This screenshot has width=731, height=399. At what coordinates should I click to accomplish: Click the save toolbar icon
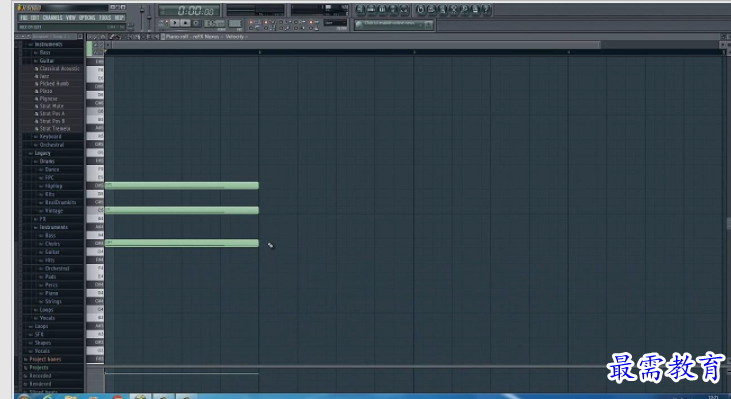[x=432, y=9]
